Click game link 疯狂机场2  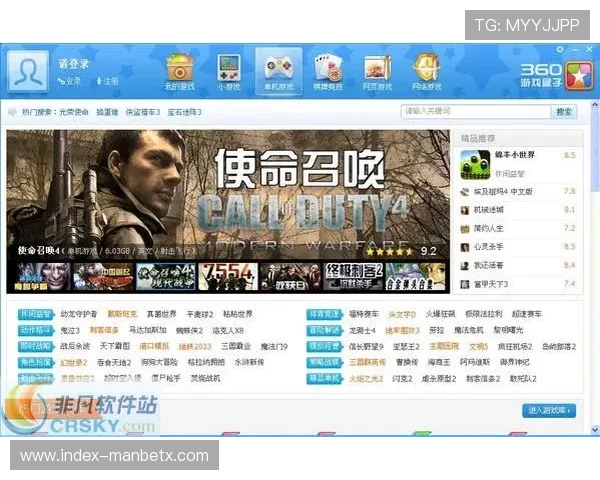click(x=515, y=346)
